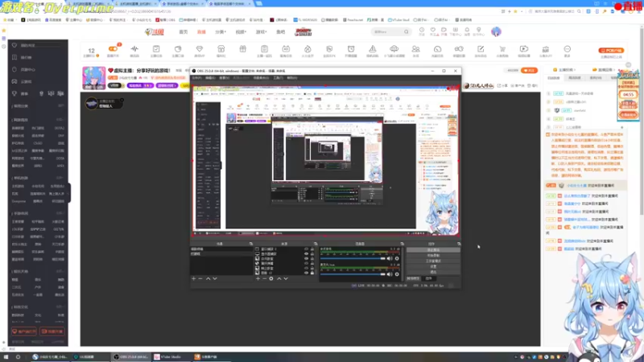Adjust 麦克风/Aux volume slider in OBS
644x362 pixels.
[x=353, y=274]
